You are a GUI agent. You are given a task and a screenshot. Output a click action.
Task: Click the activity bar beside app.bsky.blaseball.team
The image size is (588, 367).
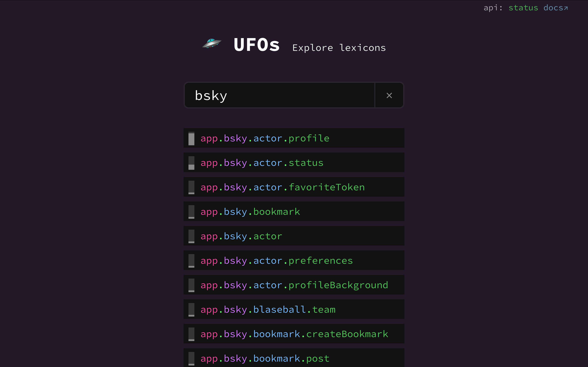point(191,310)
